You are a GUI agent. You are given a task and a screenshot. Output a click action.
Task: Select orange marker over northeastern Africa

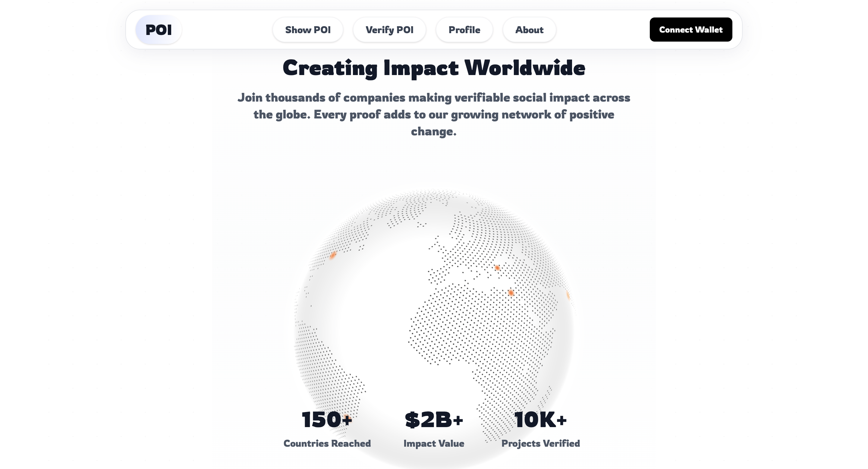click(511, 292)
